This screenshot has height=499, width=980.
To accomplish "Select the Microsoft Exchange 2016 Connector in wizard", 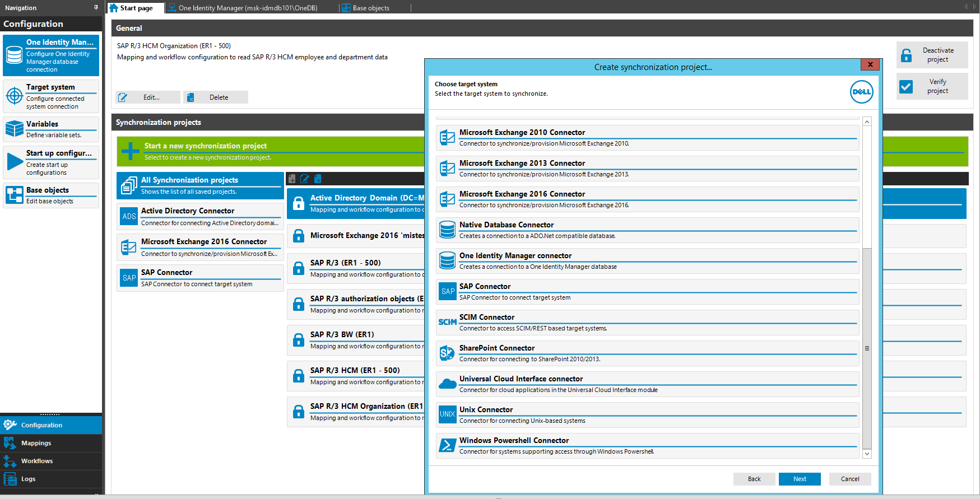I will [648, 199].
